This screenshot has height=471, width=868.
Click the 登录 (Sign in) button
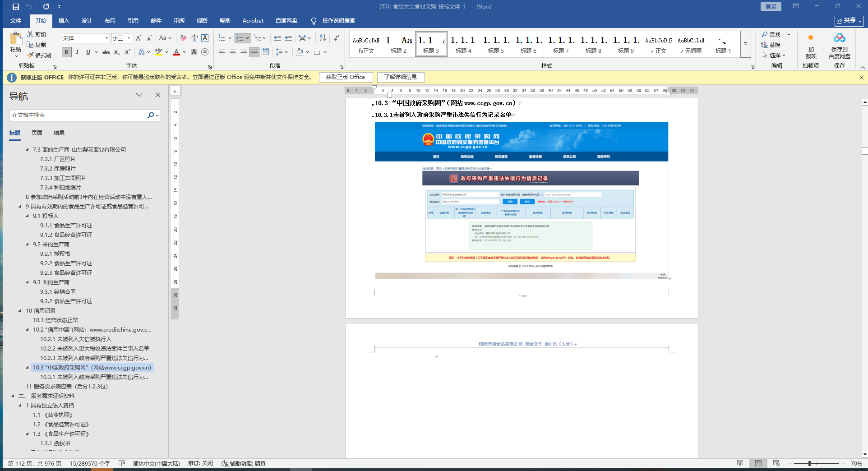pyautogui.click(x=771, y=6)
